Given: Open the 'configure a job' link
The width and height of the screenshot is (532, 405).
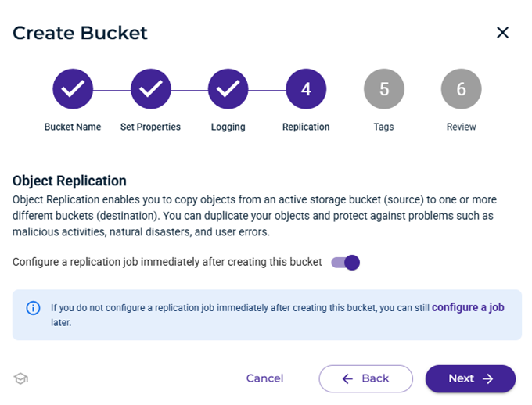Looking at the screenshot, I should pos(468,308).
